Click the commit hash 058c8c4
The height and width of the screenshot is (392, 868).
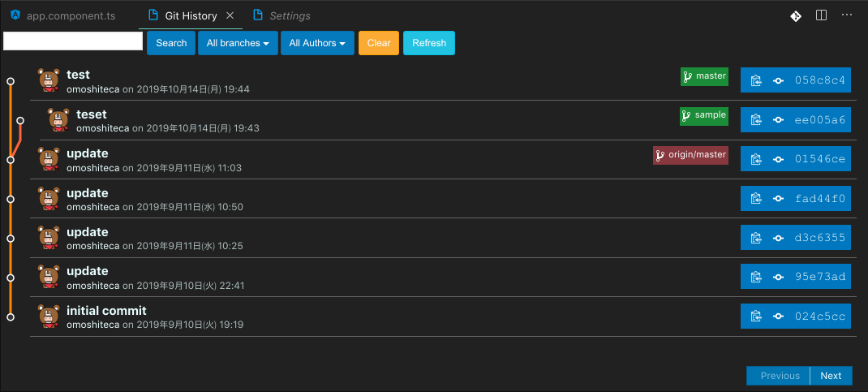point(820,80)
